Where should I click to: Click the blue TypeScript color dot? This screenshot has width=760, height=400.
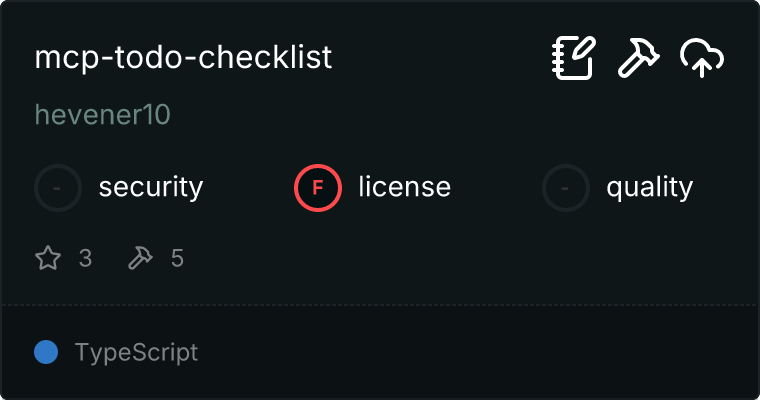pos(46,352)
